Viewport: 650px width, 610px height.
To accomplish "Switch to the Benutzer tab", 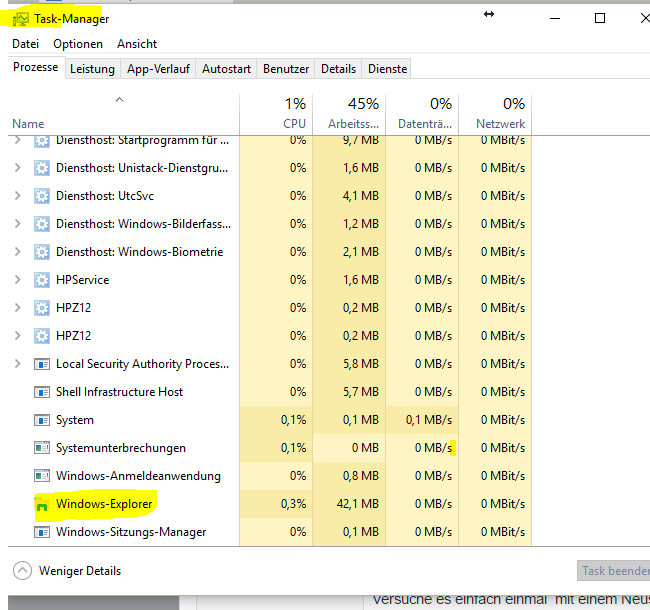I will (x=286, y=69).
